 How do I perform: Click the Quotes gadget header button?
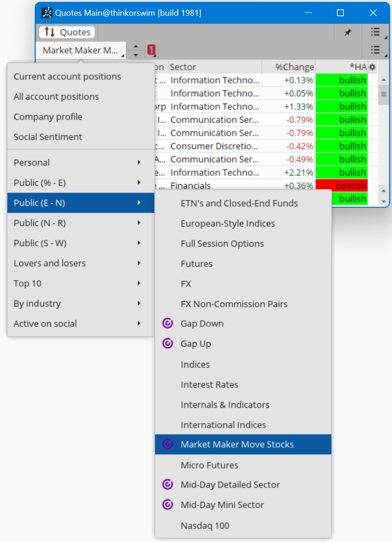pyautogui.click(x=67, y=32)
